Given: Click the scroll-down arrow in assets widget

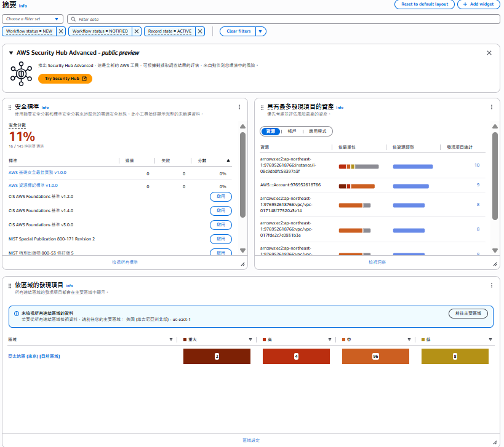Looking at the screenshot, I should coord(495,250).
